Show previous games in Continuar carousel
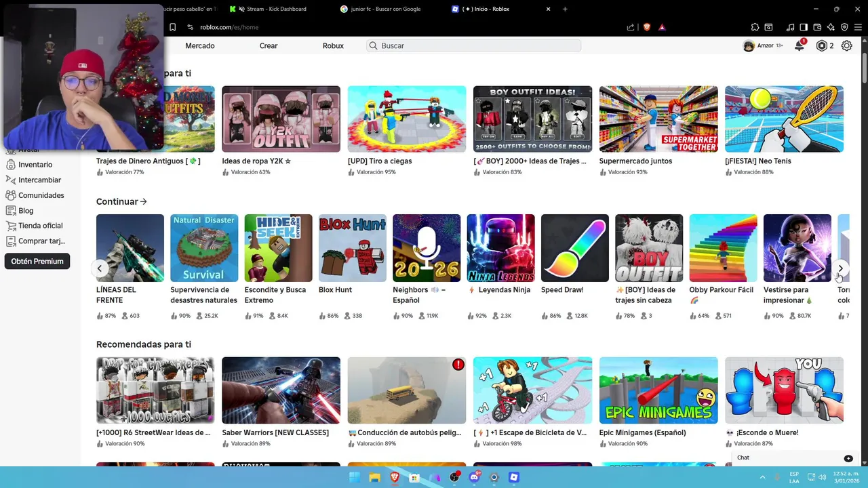The height and width of the screenshot is (488, 868). click(100, 268)
